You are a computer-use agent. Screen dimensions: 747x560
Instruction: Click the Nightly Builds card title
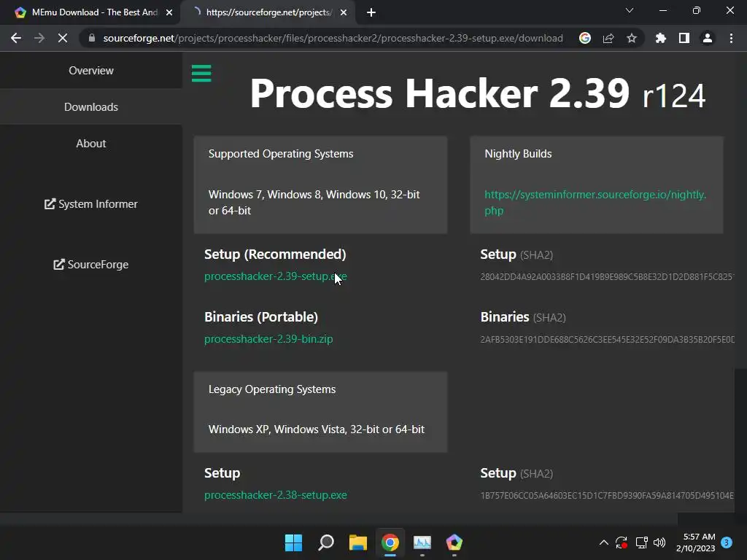[518, 154]
